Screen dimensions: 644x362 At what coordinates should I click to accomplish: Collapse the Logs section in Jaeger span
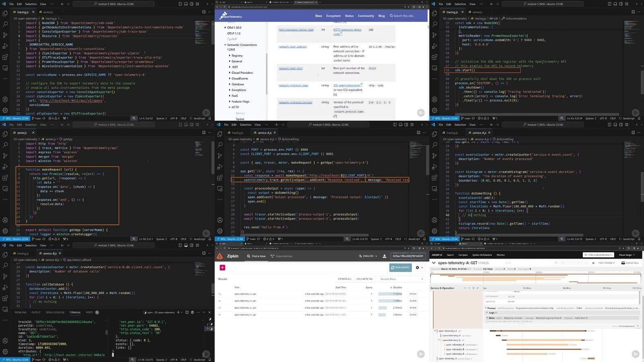pyautogui.click(x=487, y=312)
